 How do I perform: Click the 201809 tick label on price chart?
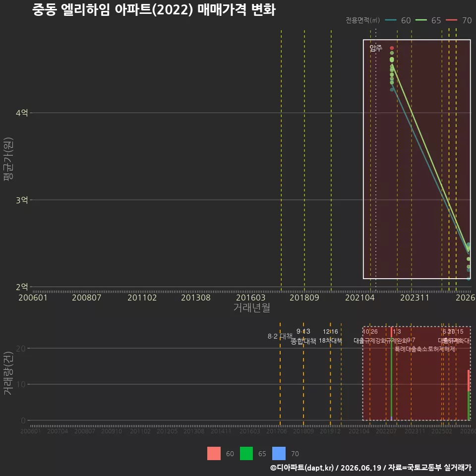point(304,297)
